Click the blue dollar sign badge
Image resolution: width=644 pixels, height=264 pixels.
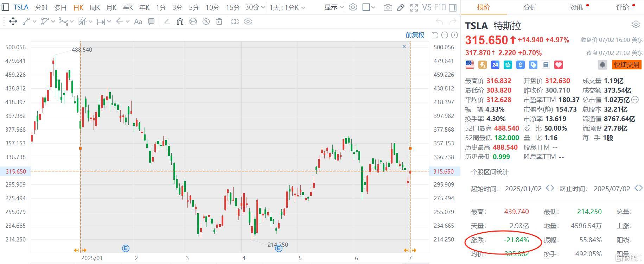pyautogui.click(x=521, y=65)
